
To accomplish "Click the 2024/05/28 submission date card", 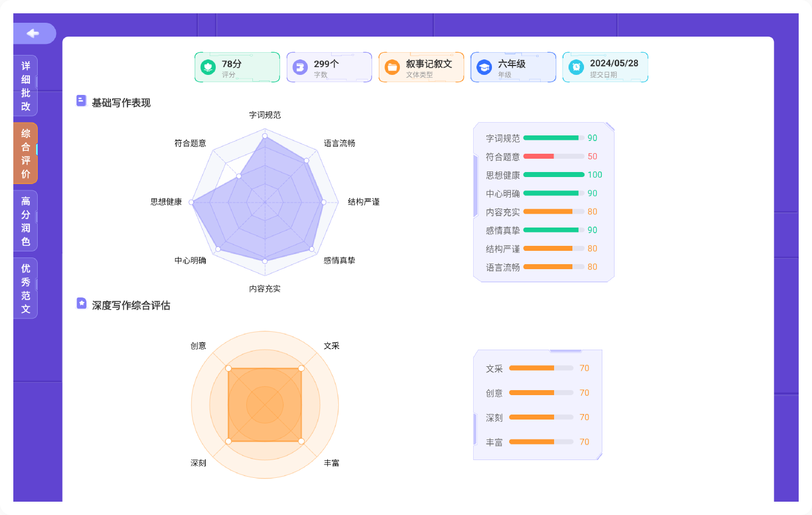I will pos(605,67).
